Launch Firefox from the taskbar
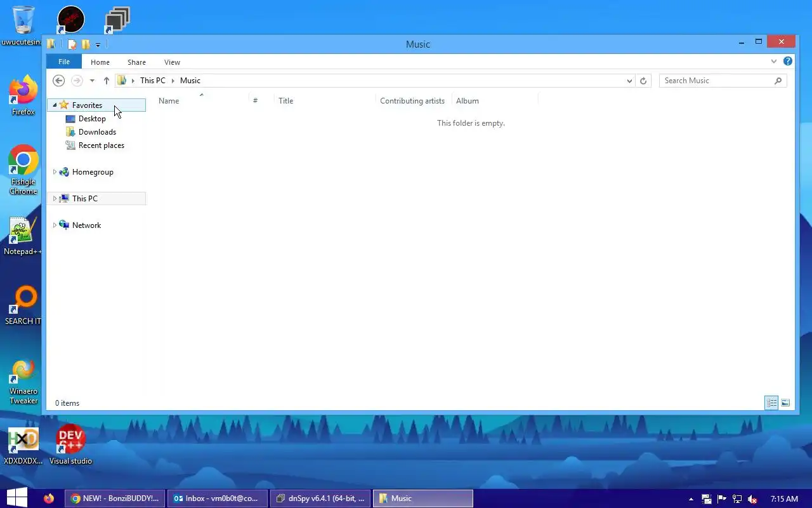Image resolution: width=812 pixels, height=508 pixels. (49, 498)
